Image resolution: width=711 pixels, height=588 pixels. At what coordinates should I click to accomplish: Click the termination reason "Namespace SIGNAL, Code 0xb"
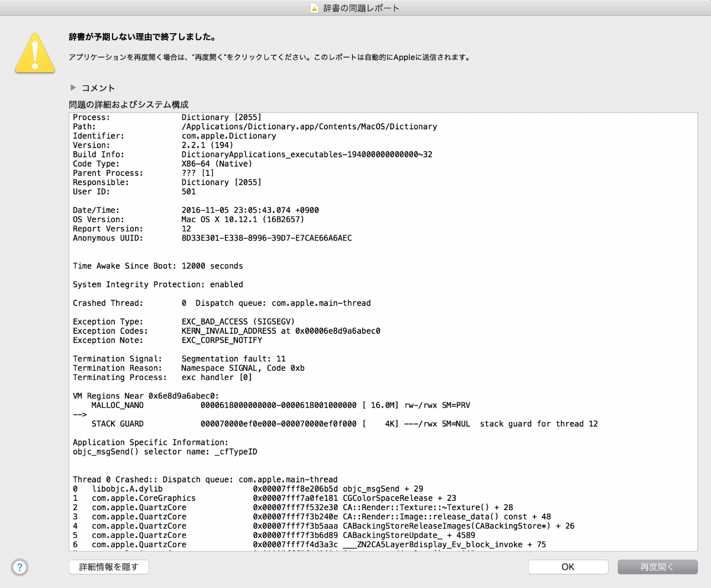coord(243,368)
